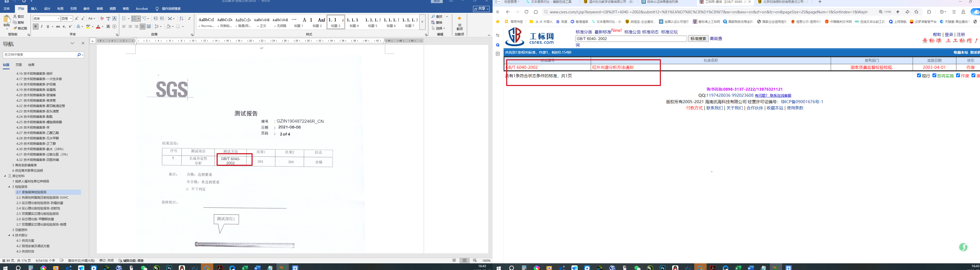Collapse the 4 技术部分 tree node
This screenshot has height=270, width=980.
9,235
